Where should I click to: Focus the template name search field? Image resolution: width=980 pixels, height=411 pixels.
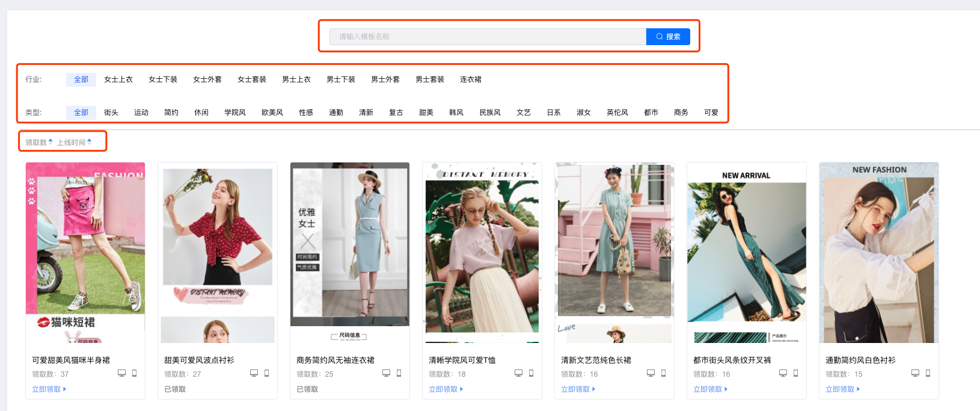click(488, 37)
